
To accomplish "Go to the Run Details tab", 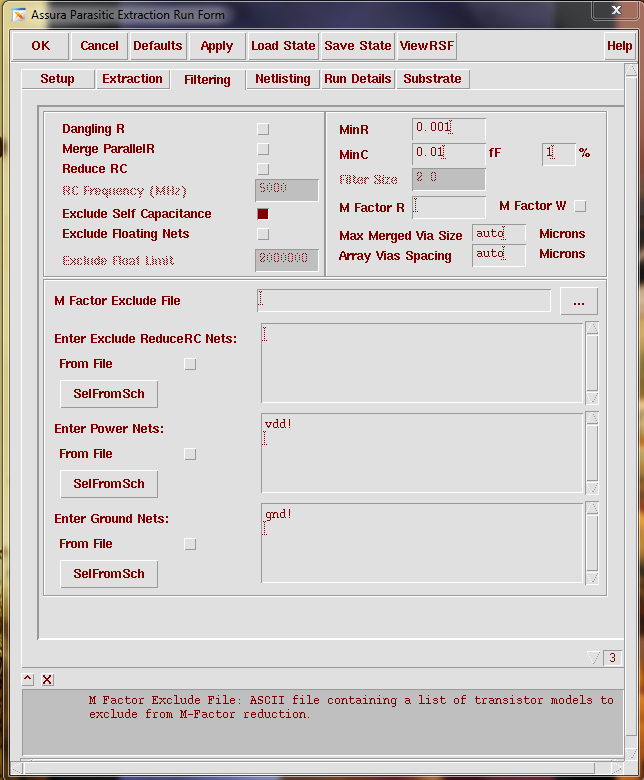I will pyautogui.click(x=358, y=79).
